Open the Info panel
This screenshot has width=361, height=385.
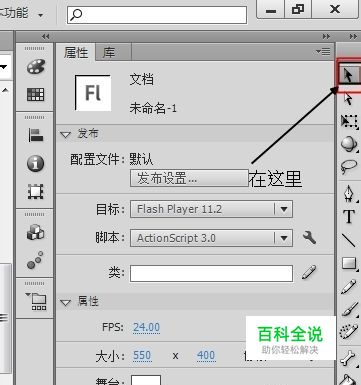pos(35,163)
